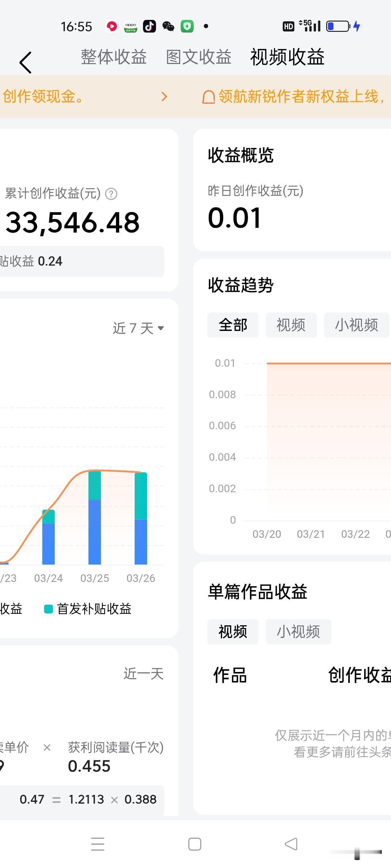
Task: Filter trend chart by 小视频
Action: tap(357, 325)
